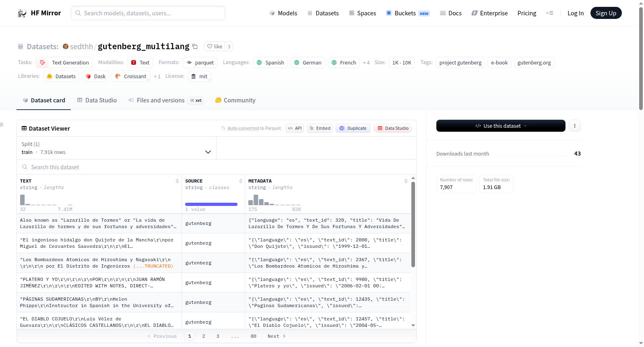Screen dimensions: 644x347
Task: Open the Community tab
Action: 235,100
